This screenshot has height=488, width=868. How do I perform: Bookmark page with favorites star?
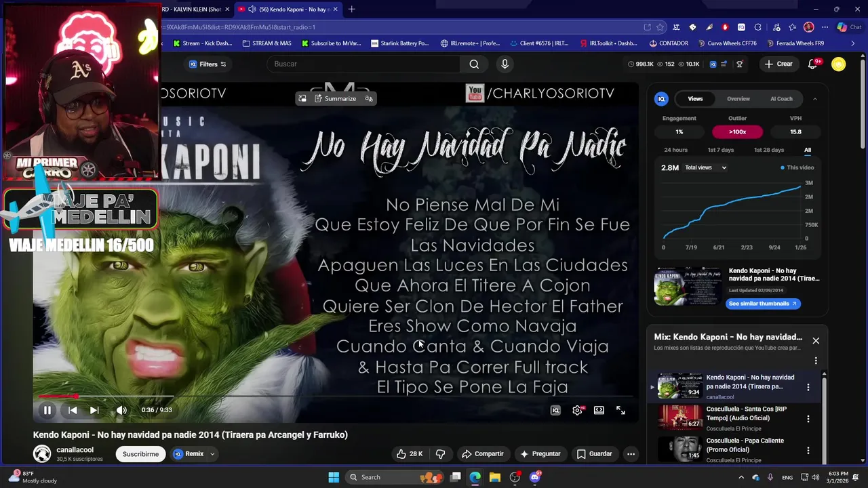660,27
